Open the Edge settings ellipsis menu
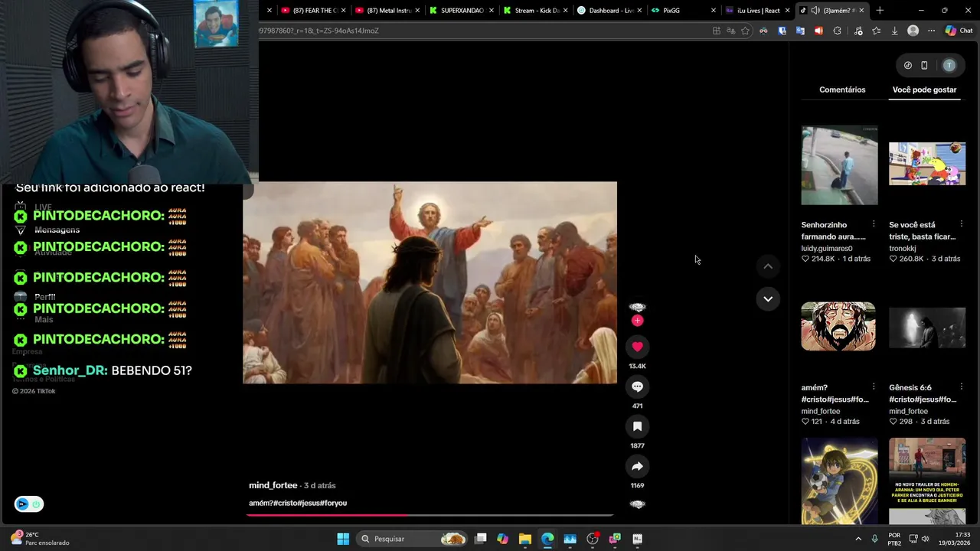The image size is (980, 551). coord(931,31)
